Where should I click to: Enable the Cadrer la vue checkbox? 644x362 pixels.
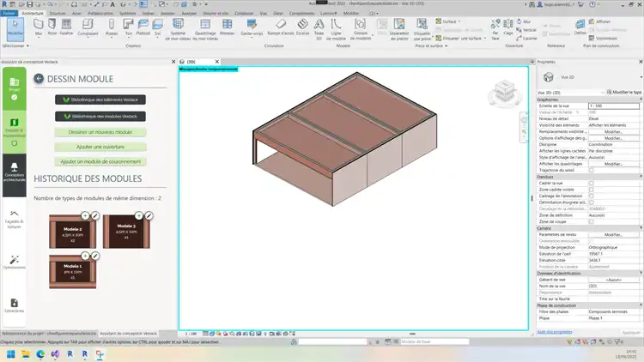591,183
